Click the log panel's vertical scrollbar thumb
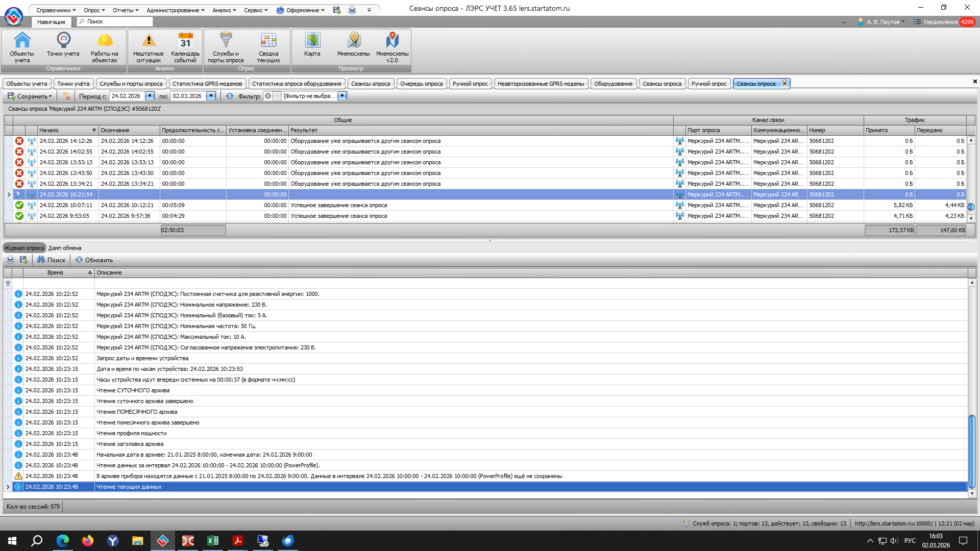The height and width of the screenshot is (551, 980). point(972,452)
